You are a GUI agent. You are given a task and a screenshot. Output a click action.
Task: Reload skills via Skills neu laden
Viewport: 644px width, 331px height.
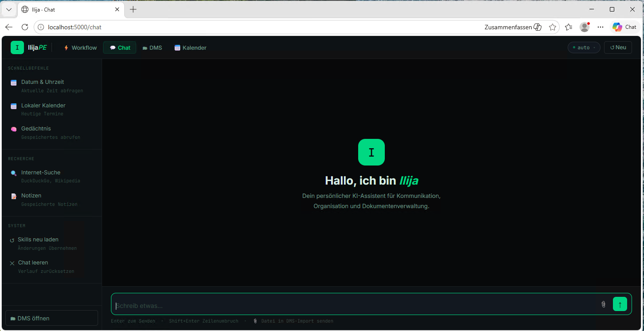coord(52,244)
